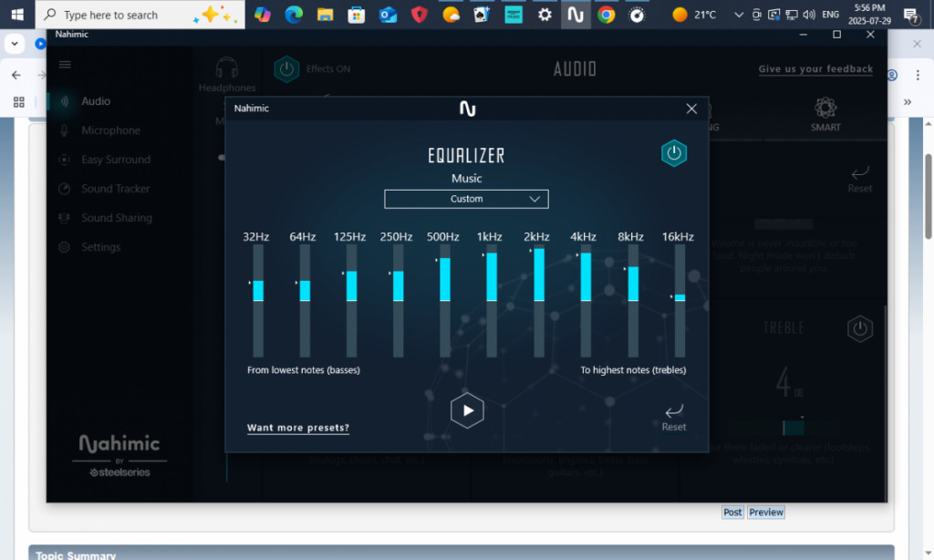Viewport: 934px width, 560px height.
Task: Open the weather widget showing 21°C
Action: (x=694, y=15)
